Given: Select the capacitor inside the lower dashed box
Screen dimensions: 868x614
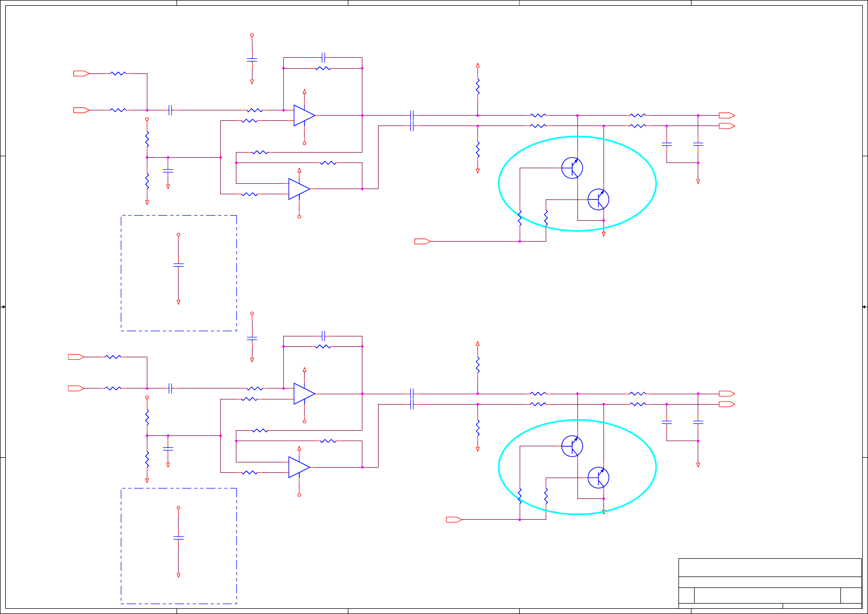Looking at the screenshot, I should (178, 538).
